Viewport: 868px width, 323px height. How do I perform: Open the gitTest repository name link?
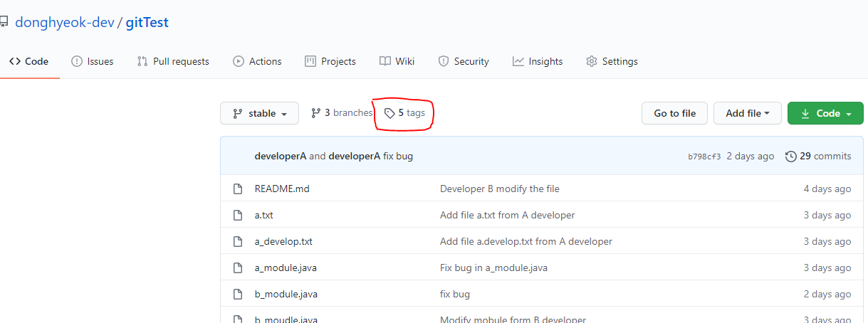[147, 22]
